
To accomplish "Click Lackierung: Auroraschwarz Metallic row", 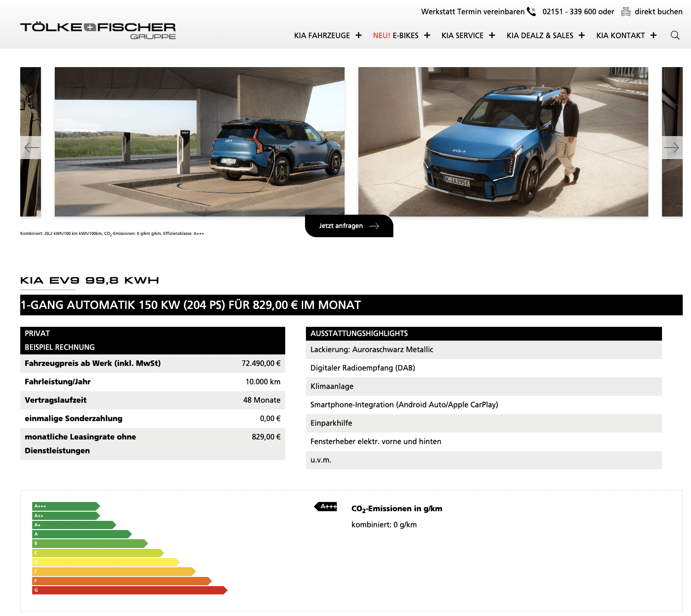I will (x=484, y=350).
